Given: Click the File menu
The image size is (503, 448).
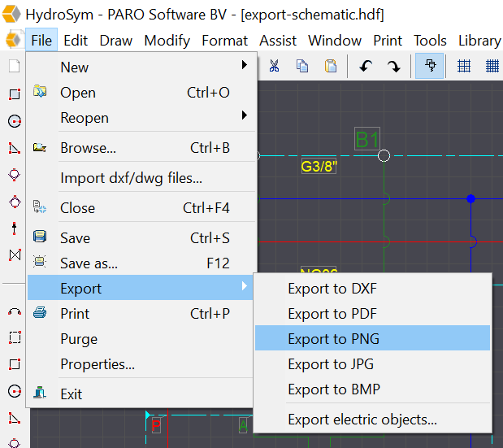Looking at the screenshot, I should pos(41,41).
